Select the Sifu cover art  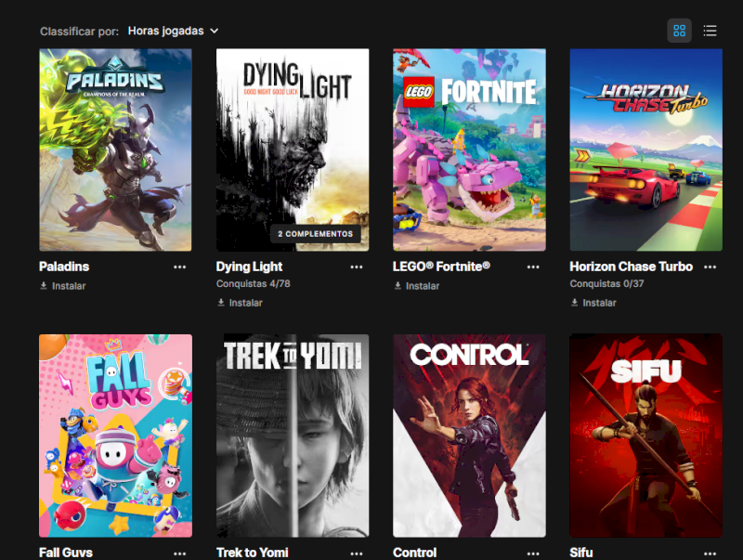click(x=645, y=436)
